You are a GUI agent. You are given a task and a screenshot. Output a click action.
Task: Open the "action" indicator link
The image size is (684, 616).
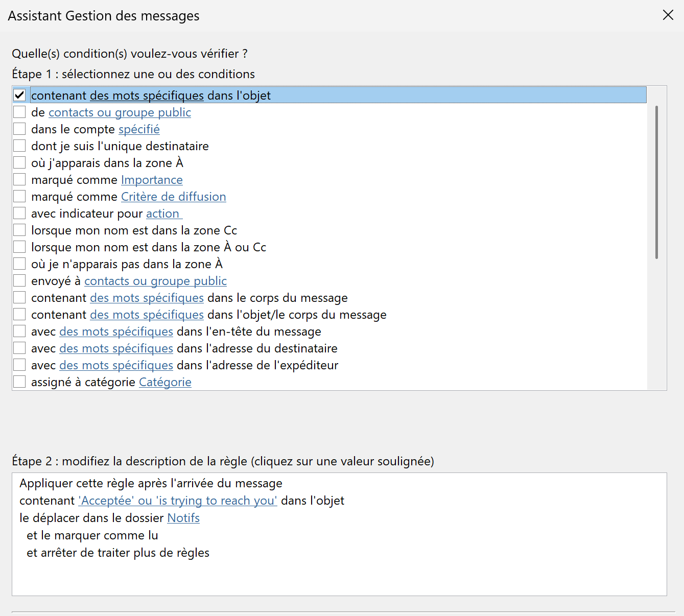pyautogui.click(x=163, y=214)
